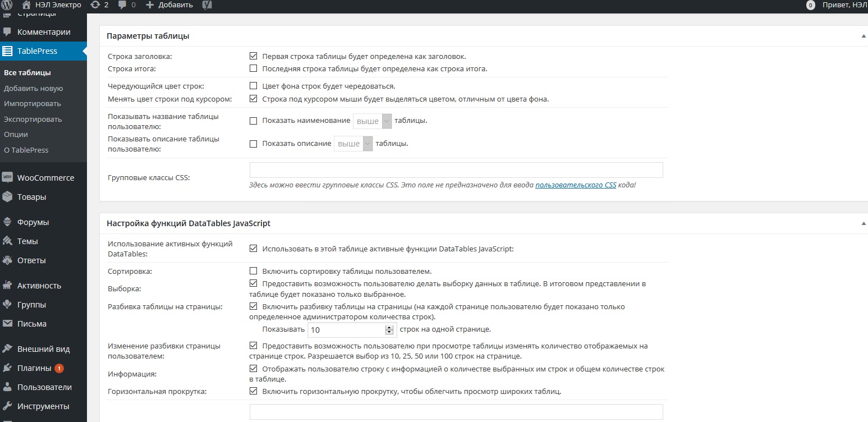Screen dimensions: 868x422
Task: Follow the пользовательского CSS link
Action: (576, 185)
